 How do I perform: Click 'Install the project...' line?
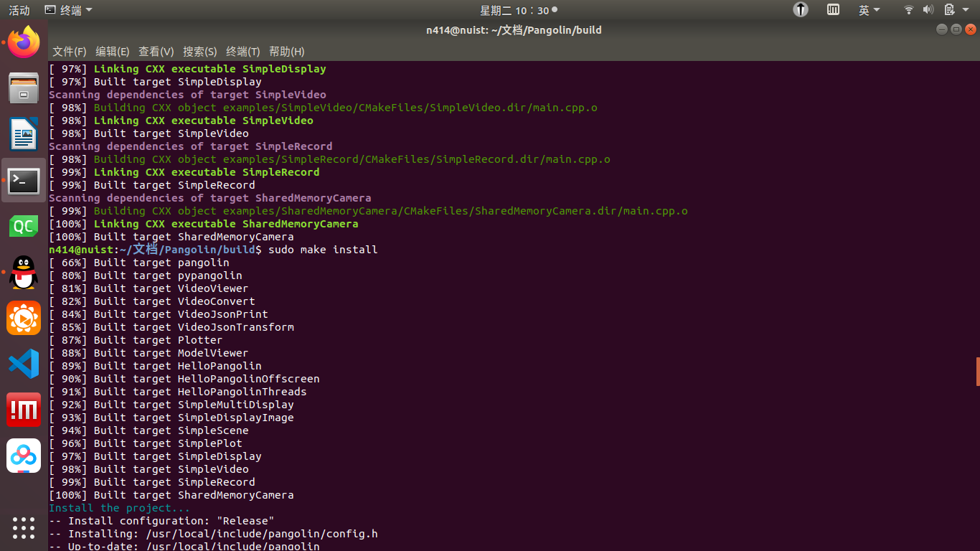[120, 508]
